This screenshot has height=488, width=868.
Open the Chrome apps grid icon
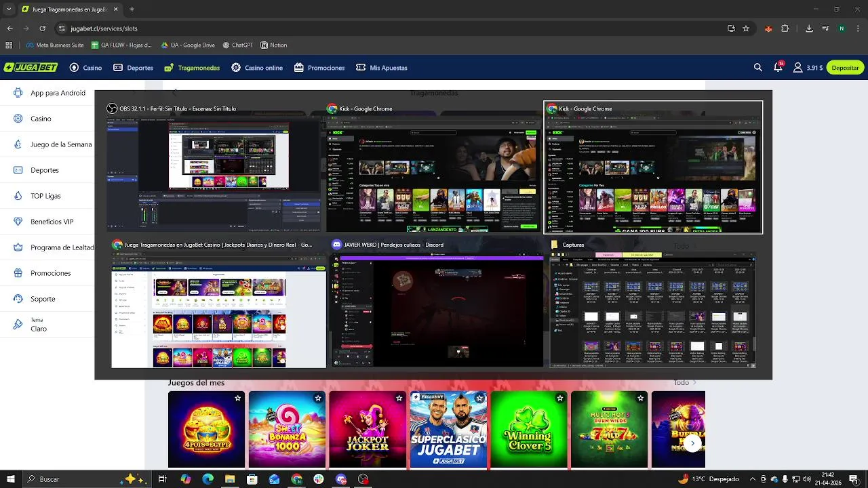[x=8, y=45]
